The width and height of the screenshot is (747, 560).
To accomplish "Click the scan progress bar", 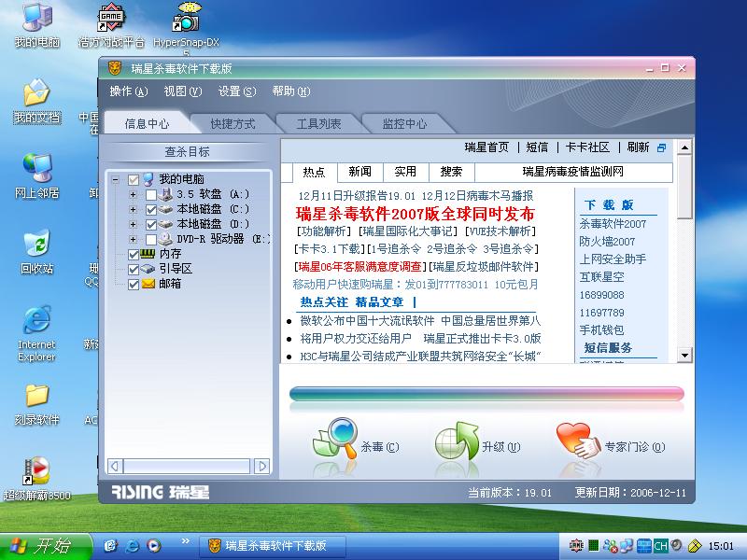I will click(x=486, y=394).
